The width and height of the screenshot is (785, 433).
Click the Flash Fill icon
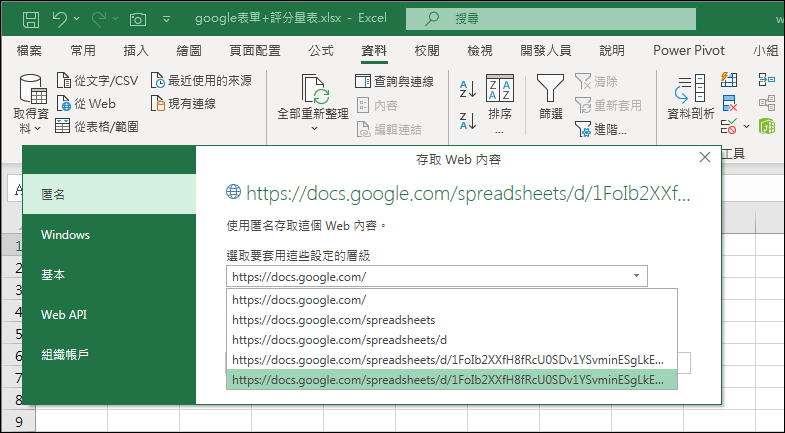tap(729, 80)
